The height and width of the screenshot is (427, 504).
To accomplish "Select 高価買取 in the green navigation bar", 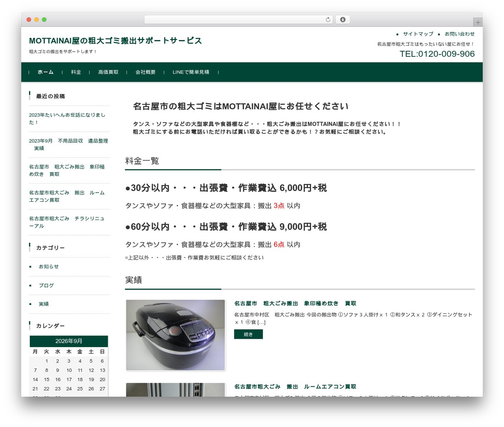I will [x=108, y=72].
